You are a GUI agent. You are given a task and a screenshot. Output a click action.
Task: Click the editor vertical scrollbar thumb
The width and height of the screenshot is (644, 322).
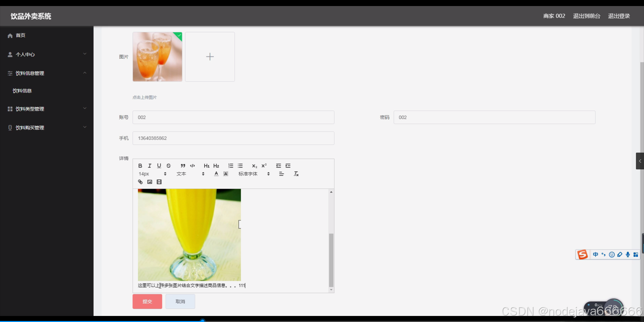coord(331,260)
